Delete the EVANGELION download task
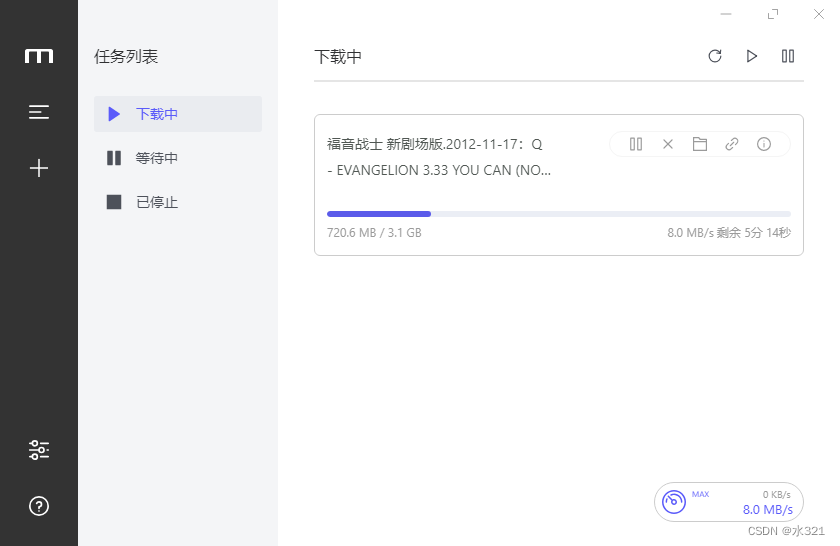Image resolution: width=840 pixels, height=546 pixels. [x=668, y=144]
